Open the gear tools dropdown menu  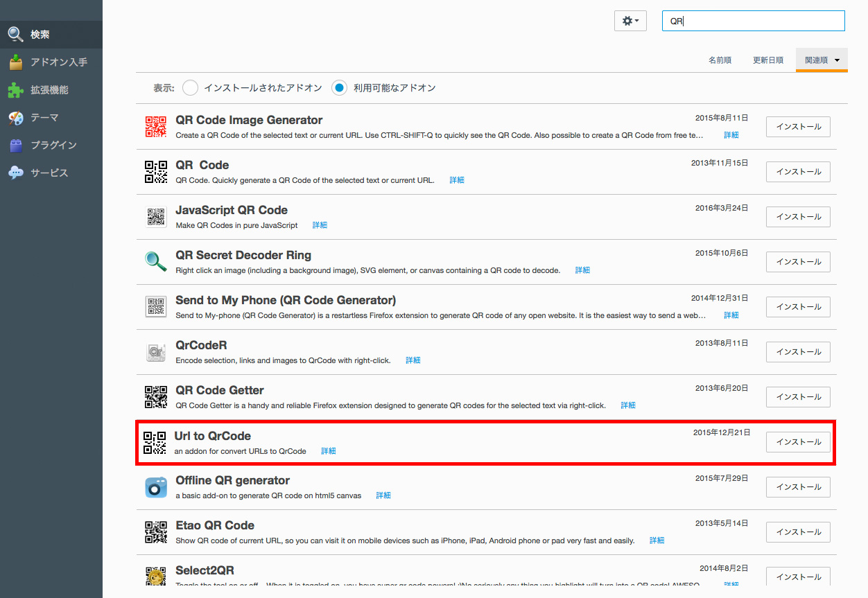tap(630, 21)
